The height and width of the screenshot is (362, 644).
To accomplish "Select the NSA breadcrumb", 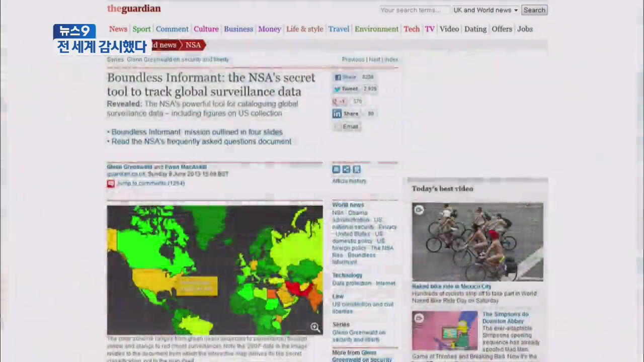I will [193, 45].
